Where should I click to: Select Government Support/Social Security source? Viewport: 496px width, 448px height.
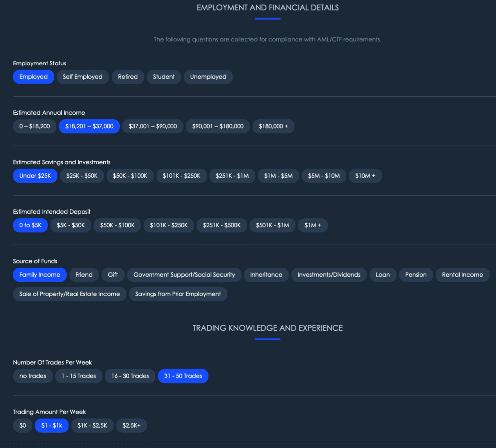184,275
